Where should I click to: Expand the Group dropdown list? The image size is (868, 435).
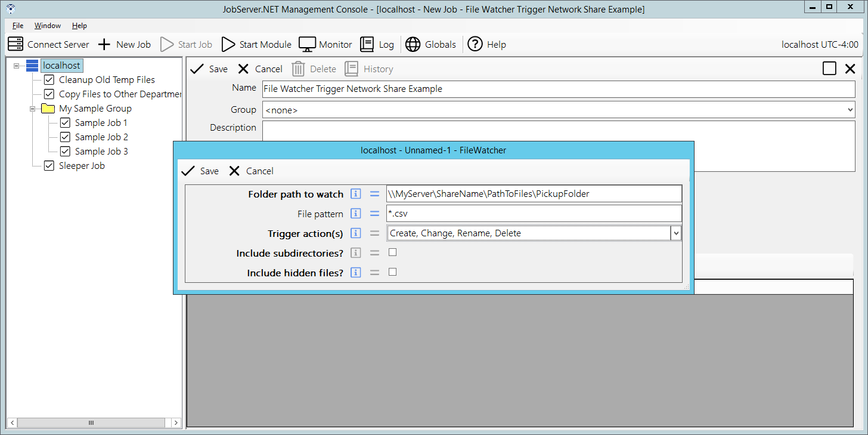(850, 110)
